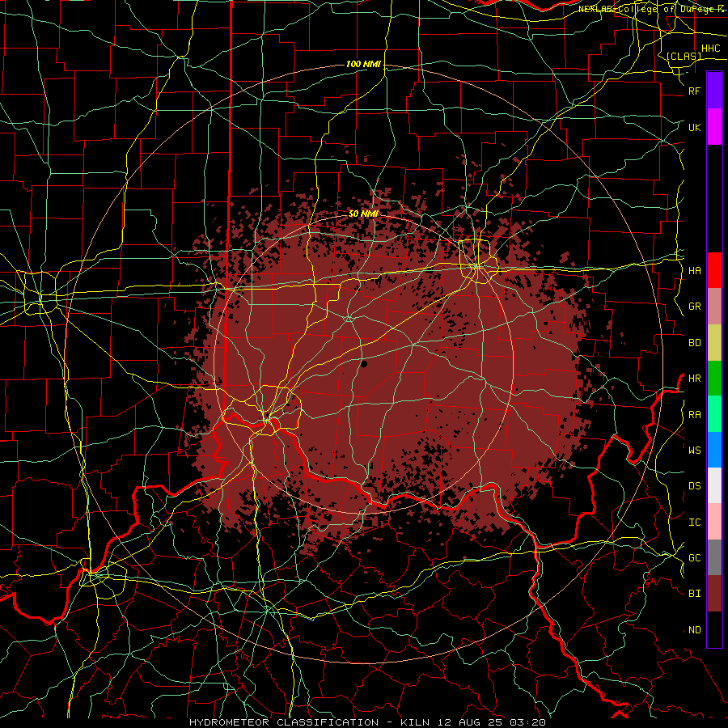Click the [CLAS] units label
The height and width of the screenshot is (728, 728).
(684, 56)
